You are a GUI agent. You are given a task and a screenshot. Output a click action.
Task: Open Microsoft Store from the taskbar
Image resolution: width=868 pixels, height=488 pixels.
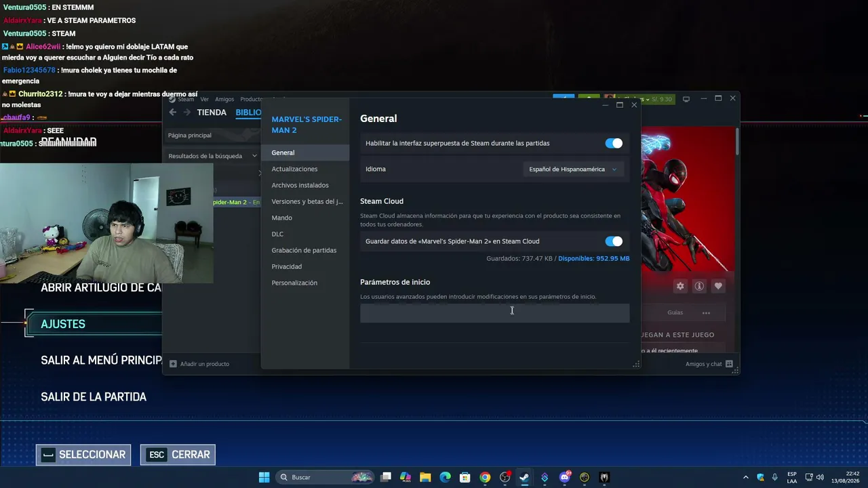click(465, 477)
